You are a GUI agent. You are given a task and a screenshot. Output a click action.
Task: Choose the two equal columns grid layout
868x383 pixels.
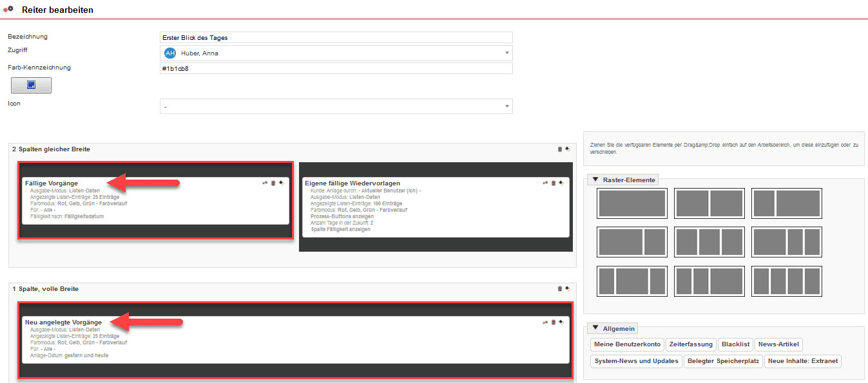[x=709, y=203]
